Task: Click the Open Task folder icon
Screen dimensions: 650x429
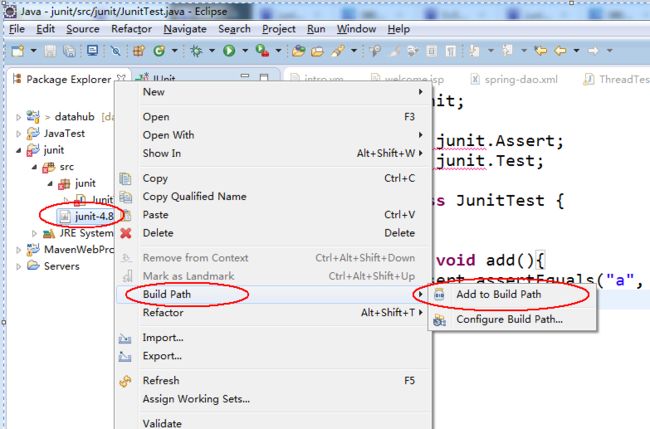Action: coord(317,51)
